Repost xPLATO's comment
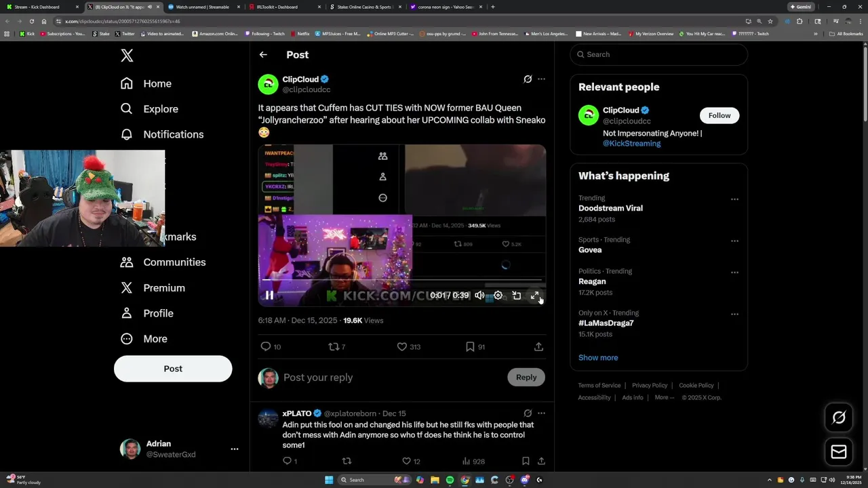Screen dimensions: 868x488 pyautogui.click(x=347, y=461)
